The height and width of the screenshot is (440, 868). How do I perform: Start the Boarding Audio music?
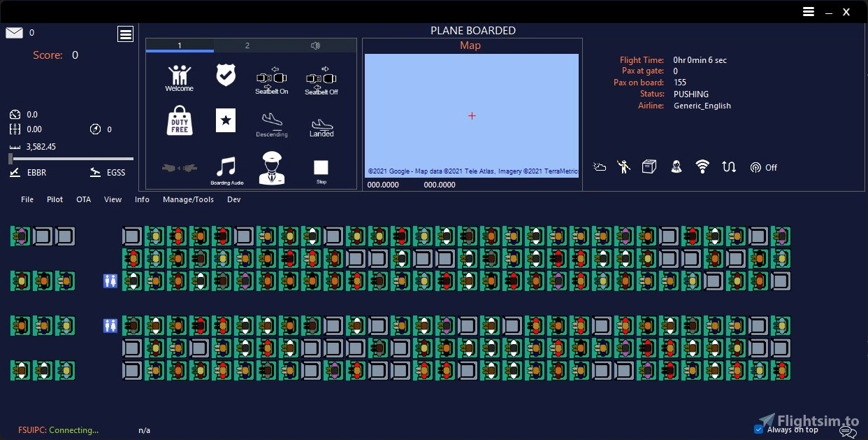pyautogui.click(x=226, y=168)
